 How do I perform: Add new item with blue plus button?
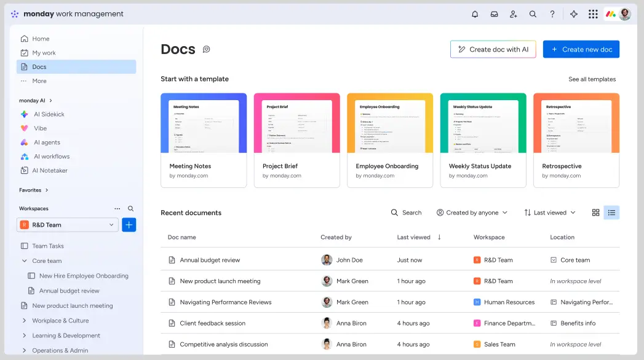(x=129, y=225)
